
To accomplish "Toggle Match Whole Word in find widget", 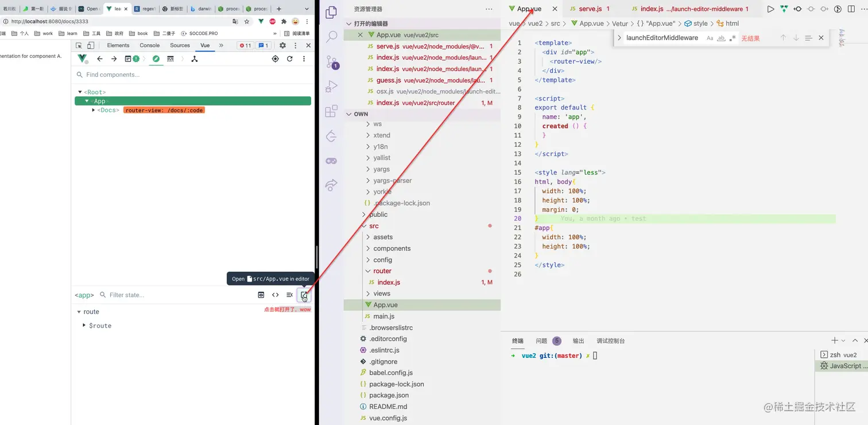I will tap(722, 38).
